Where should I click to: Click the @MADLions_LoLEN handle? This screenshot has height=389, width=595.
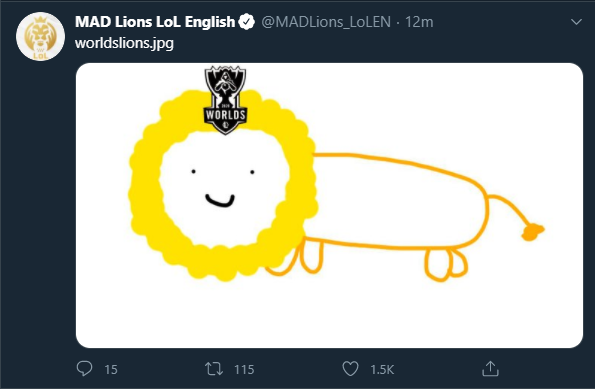(326, 22)
